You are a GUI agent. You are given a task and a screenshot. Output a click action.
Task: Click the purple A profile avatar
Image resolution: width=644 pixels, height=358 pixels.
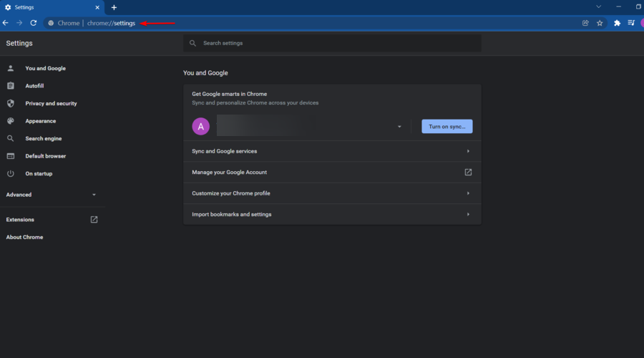click(x=201, y=127)
